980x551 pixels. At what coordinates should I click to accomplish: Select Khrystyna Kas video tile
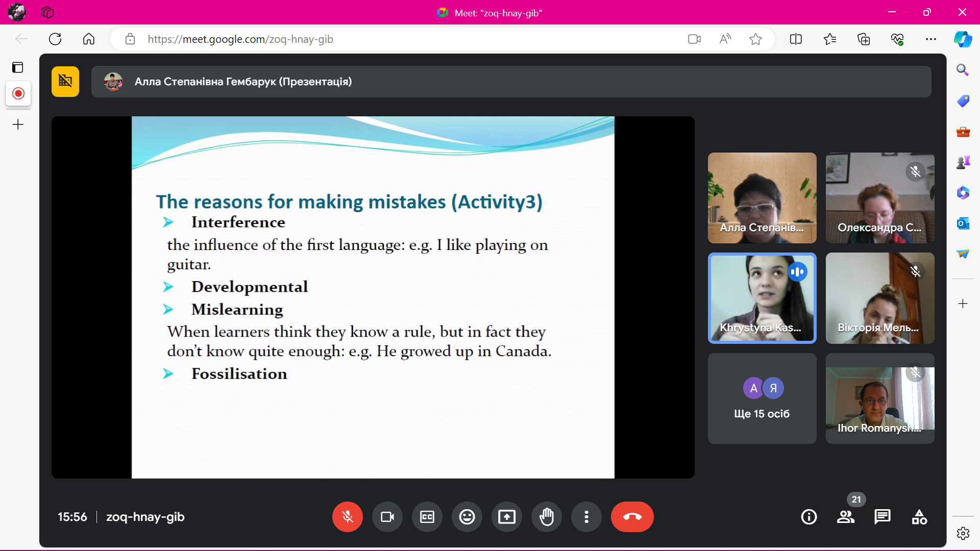(x=762, y=298)
